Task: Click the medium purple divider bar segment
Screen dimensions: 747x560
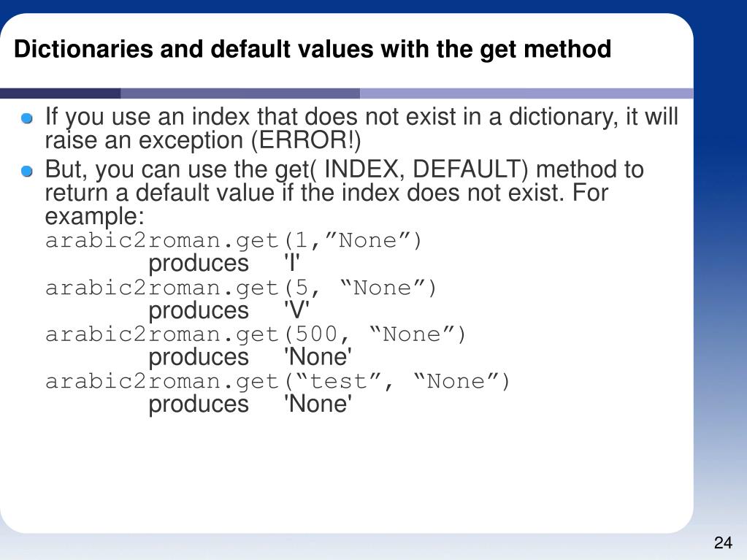Action: [x=240, y=93]
